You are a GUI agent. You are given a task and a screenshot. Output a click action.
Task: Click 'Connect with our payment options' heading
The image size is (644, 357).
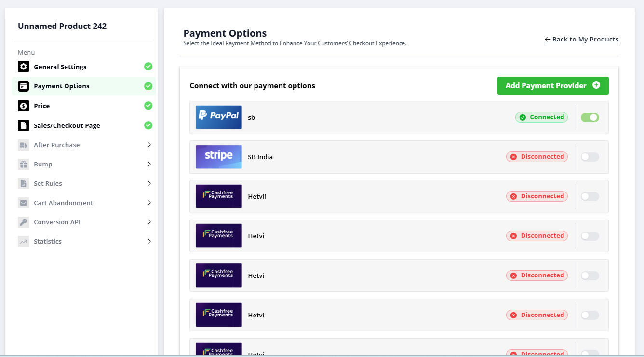click(x=253, y=86)
